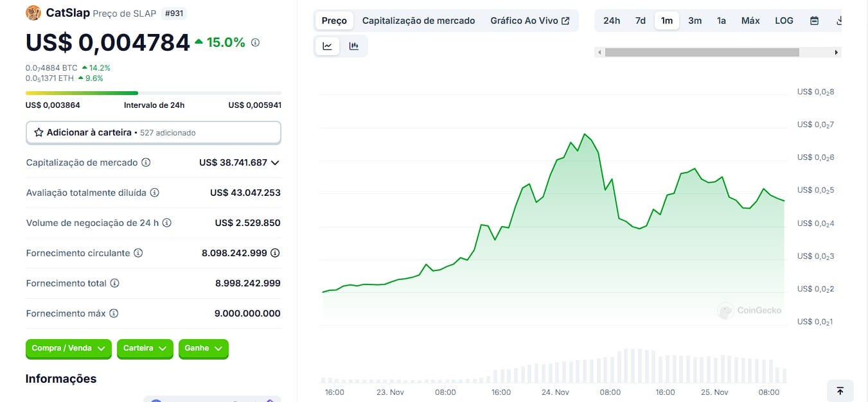Click the US$ 43.047.253 diluted valuation value
Screen dimensions: 868x402
(245, 193)
